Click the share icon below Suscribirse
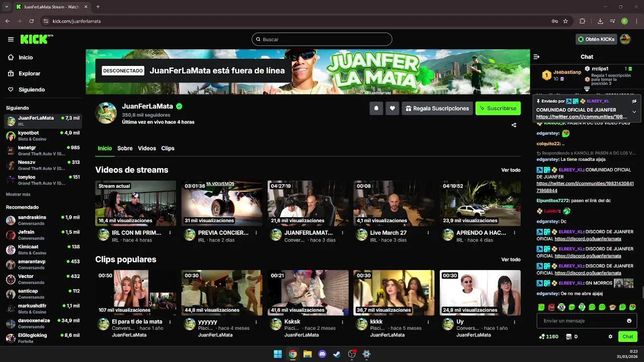 (514, 125)
